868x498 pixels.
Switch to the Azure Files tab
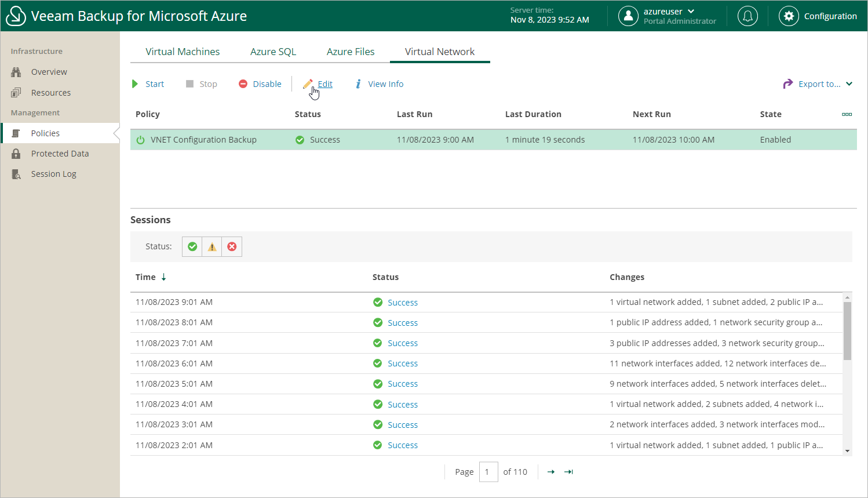[x=351, y=52]
